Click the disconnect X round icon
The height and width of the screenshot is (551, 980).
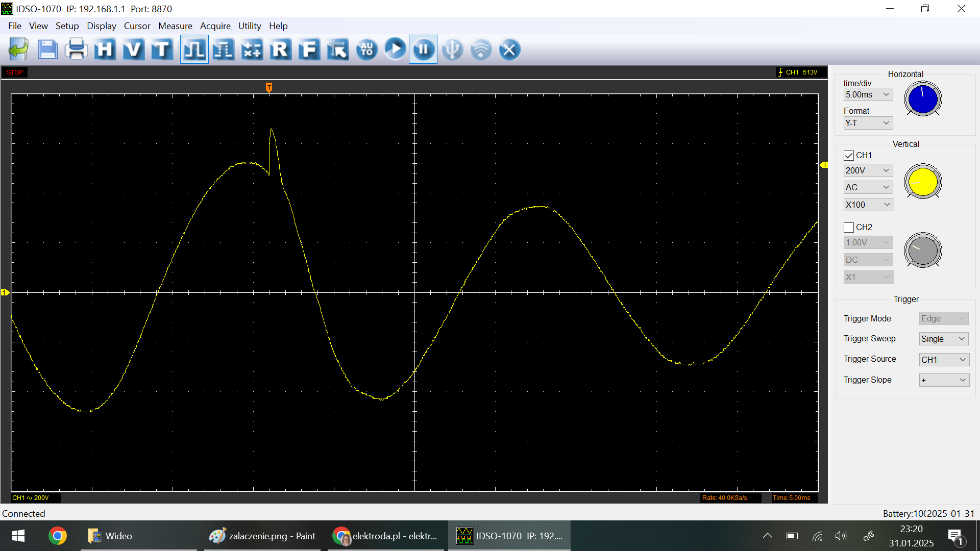[x=509, y=49]
